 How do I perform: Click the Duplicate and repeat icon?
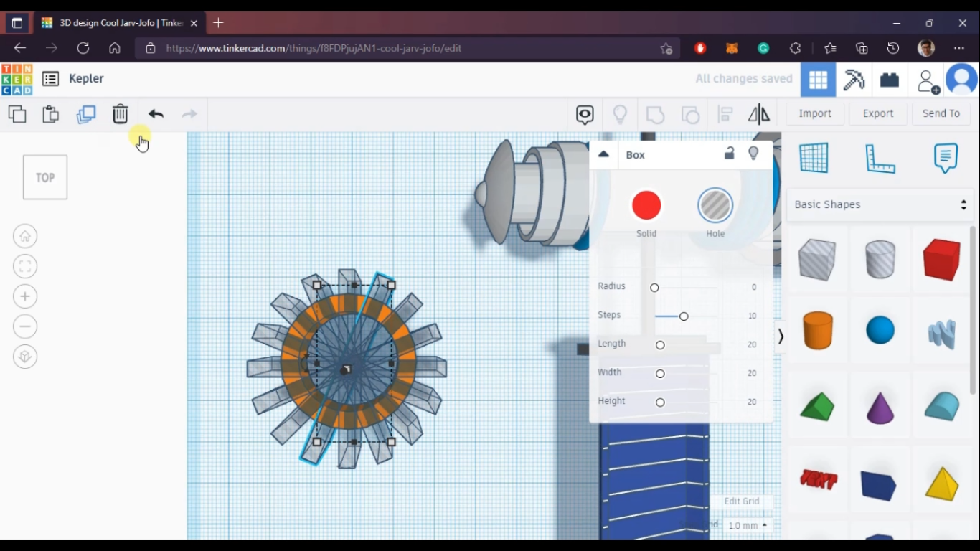point(86,114)
